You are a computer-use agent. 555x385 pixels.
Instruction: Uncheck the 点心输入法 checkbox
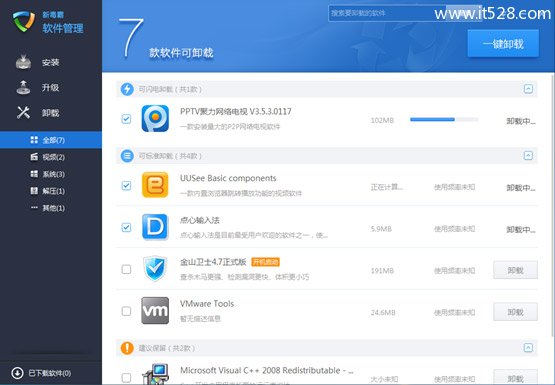(x=126, y=227)
